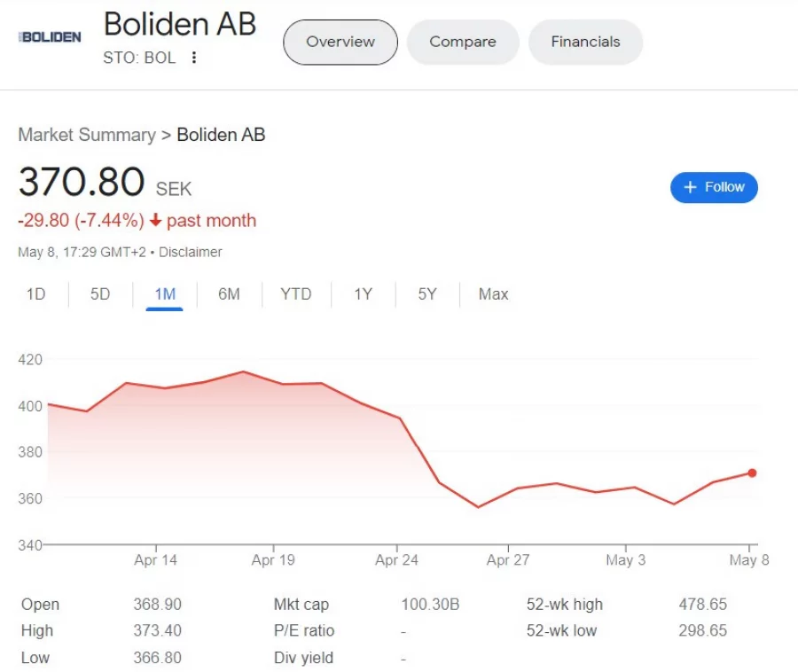Select the Boliden AB breadcrumb link
Image resolution: width=798 pixels, height=672 pixels.
(220, 135)
